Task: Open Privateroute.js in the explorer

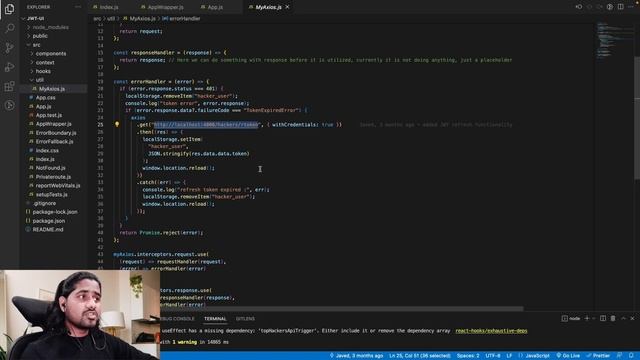Action: click(x=53, y=177)
